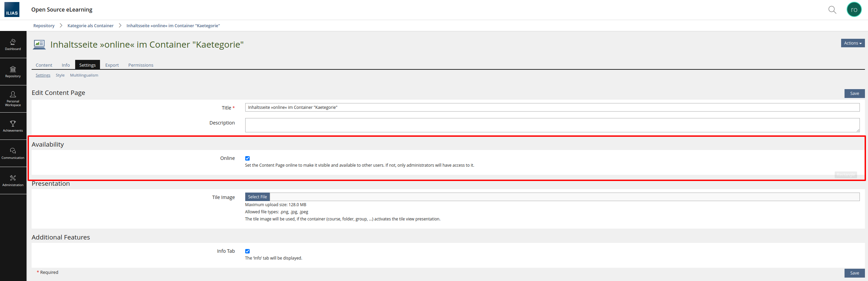Disable the Info Tab checkbox
This screenshot has width=868, height=281.
pos(247,251)
